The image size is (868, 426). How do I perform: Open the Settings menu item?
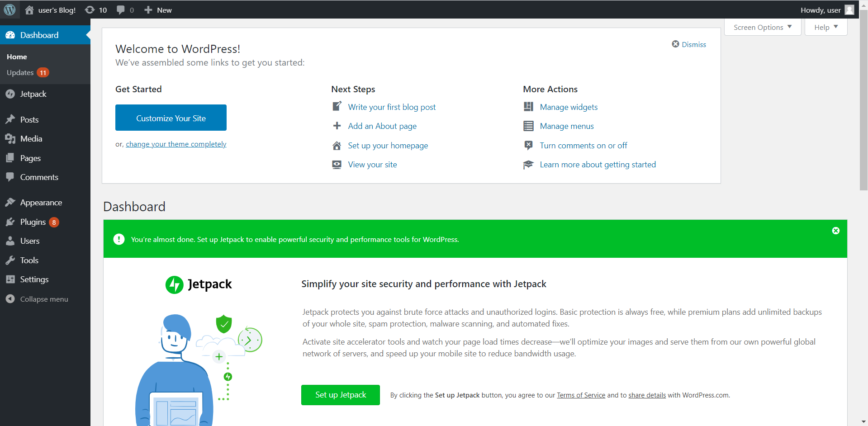click(x=34, y=279)
